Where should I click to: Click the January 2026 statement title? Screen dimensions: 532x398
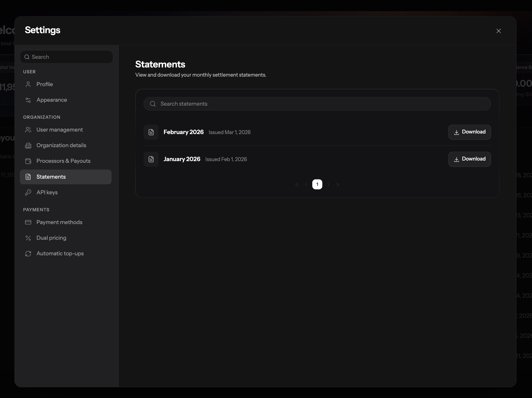pos(182,159)
